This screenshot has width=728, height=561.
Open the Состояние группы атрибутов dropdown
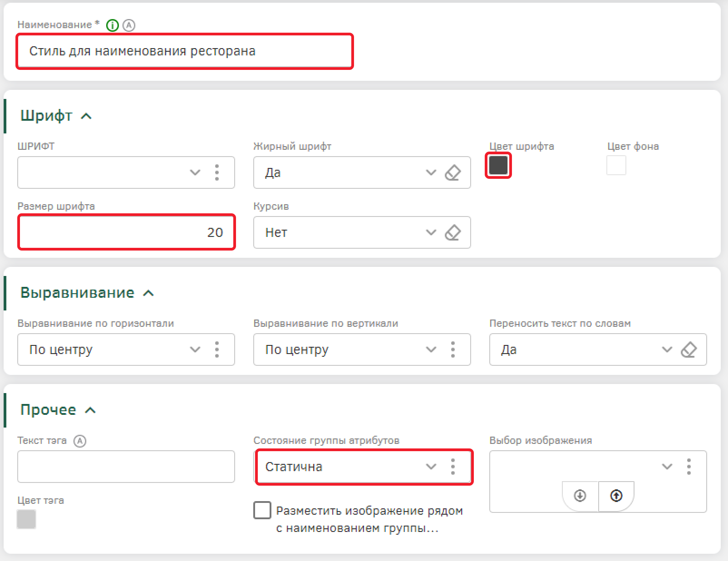tap(431, 467)
